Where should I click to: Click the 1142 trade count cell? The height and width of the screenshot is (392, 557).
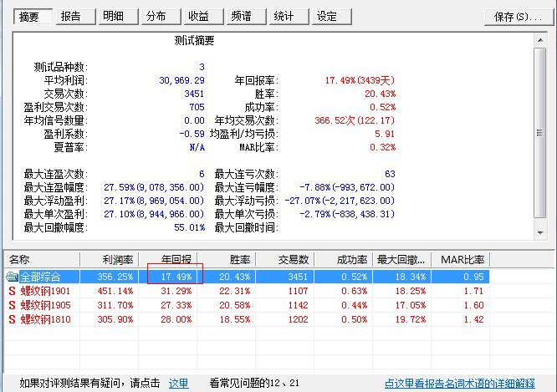click(298, 305)
